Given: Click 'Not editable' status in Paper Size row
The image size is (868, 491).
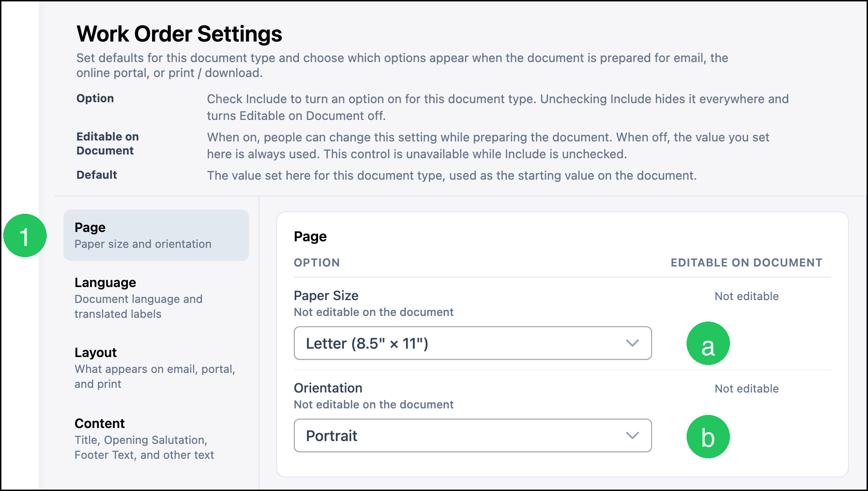Looking at the screenshot, I should coord(746,296).
